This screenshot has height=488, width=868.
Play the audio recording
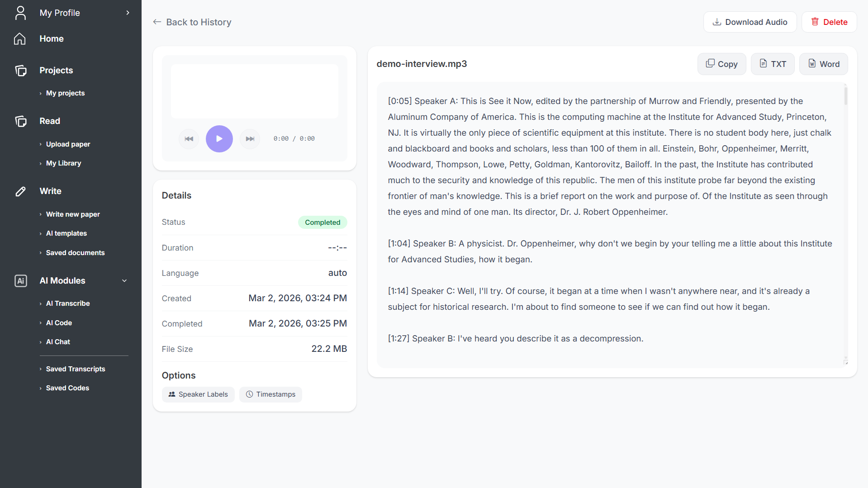[219, 139]
